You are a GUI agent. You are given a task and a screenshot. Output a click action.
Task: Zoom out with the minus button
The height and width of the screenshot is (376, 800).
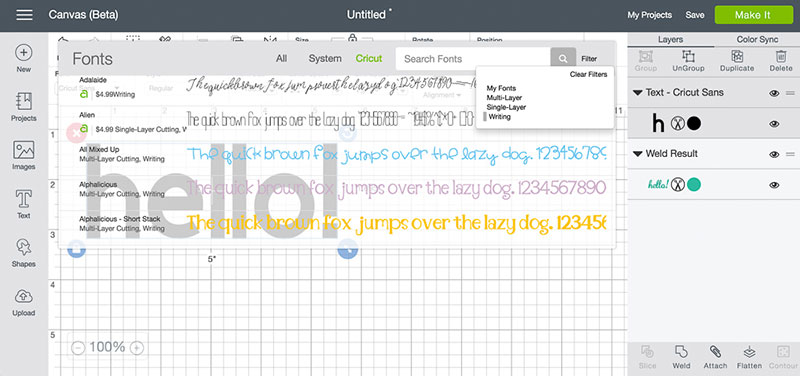(x=78, y=348)
